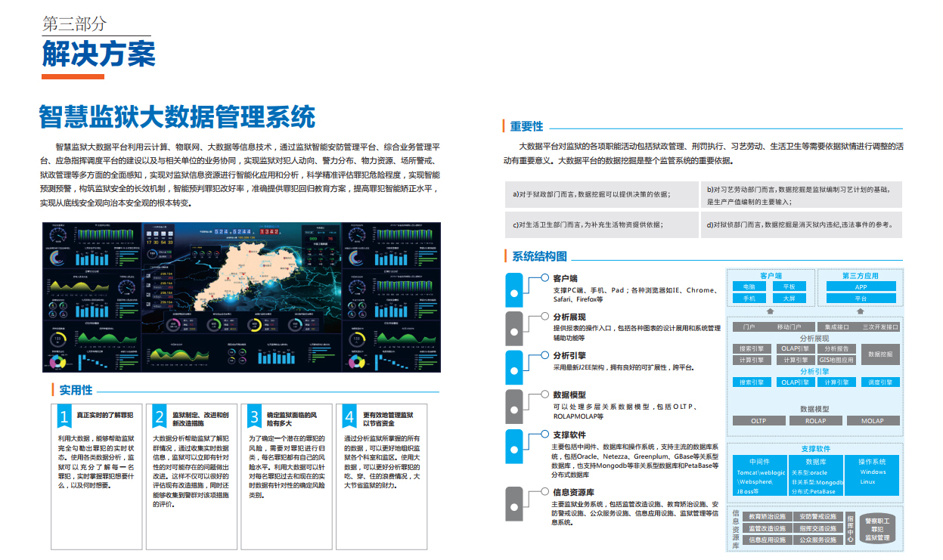
Task: Click the 集成接口 label in the gray bar
Action: [836, 327]
